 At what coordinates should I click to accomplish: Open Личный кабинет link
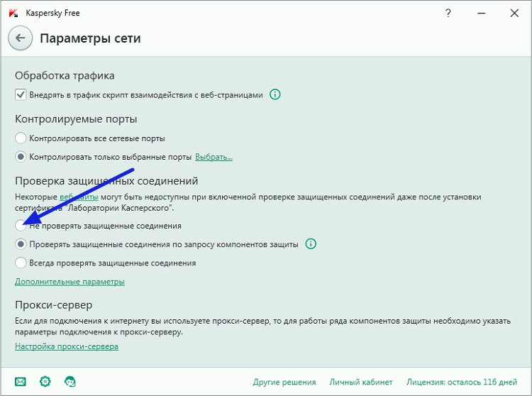tap(361, 382)
